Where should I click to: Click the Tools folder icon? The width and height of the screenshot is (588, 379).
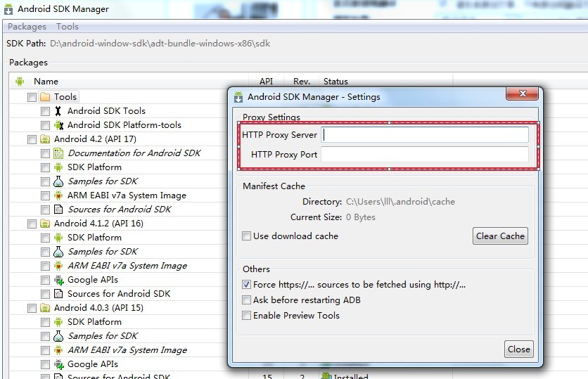pyautogui.click(x=45, y=97)
